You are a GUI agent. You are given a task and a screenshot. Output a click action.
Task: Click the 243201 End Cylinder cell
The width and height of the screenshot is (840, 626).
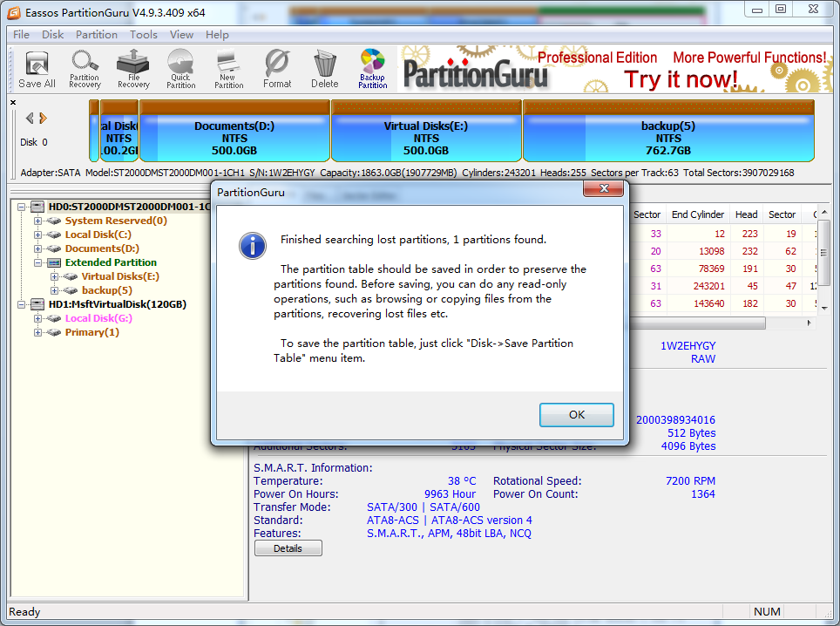click(697, 286)
